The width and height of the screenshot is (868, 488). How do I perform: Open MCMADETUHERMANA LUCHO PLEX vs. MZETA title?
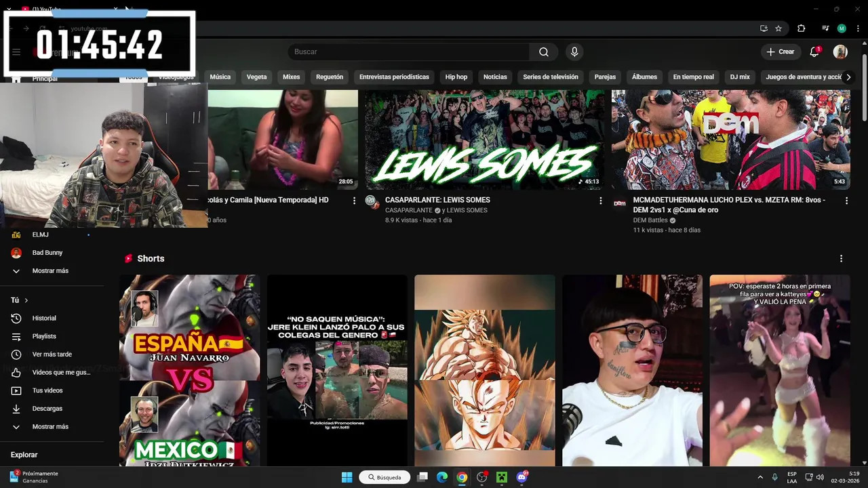(729, 205)
